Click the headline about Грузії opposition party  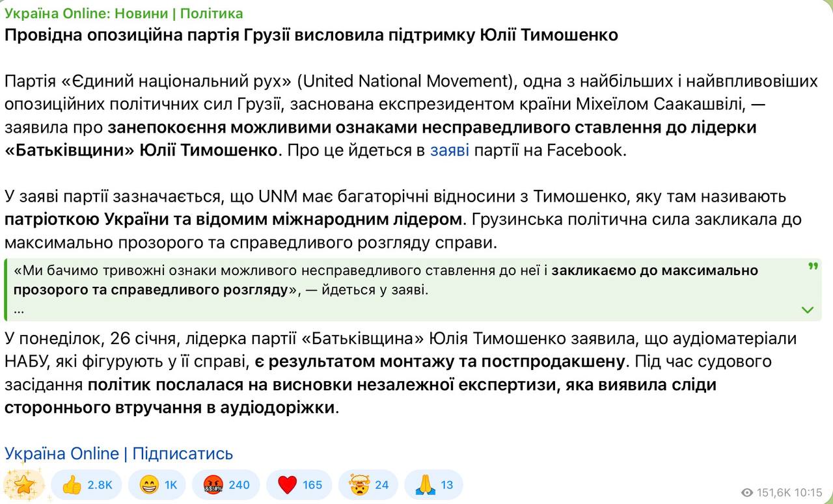coord(311,35)
